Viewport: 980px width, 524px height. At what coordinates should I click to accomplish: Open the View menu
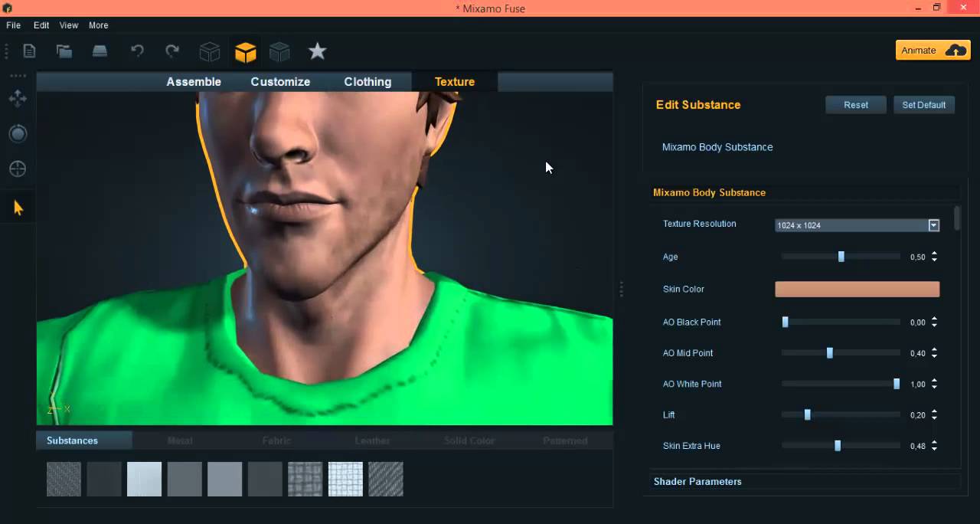tap(69, 25)
